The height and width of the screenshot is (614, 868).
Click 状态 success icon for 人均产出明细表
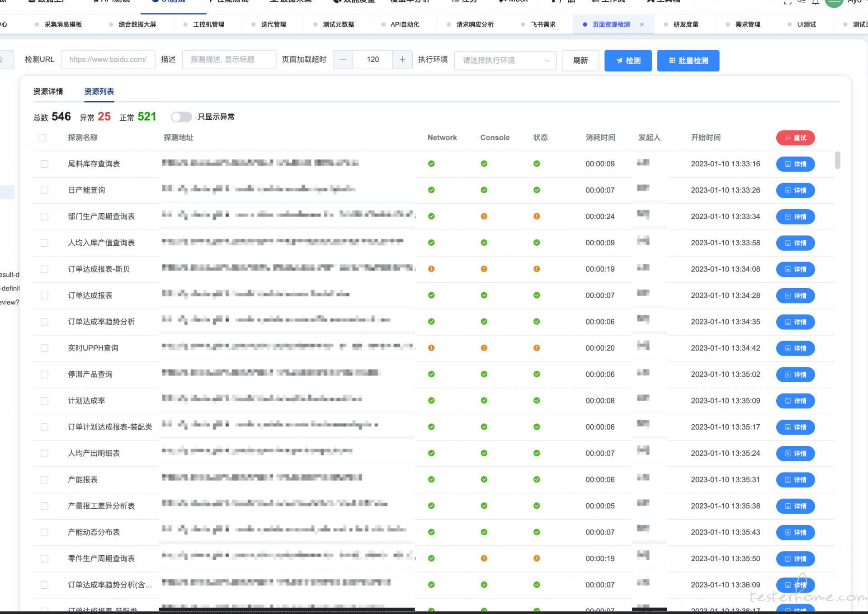[x=537, y=453]
